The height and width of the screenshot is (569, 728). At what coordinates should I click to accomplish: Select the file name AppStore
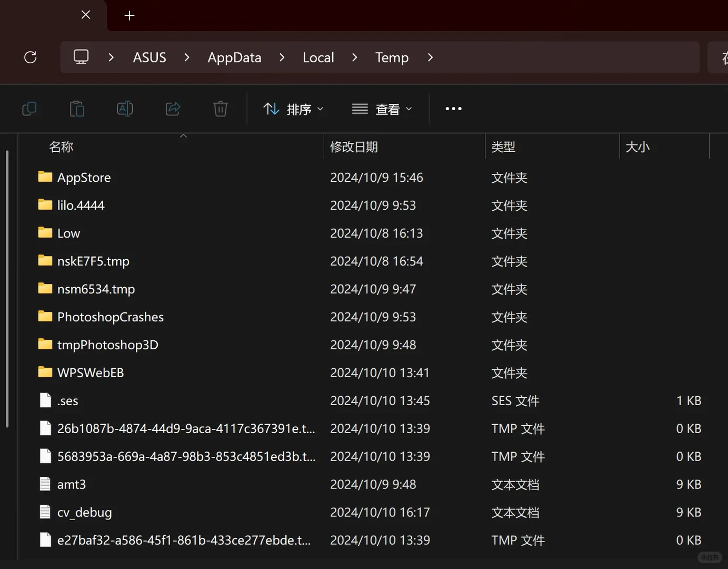tap(84, 178)
